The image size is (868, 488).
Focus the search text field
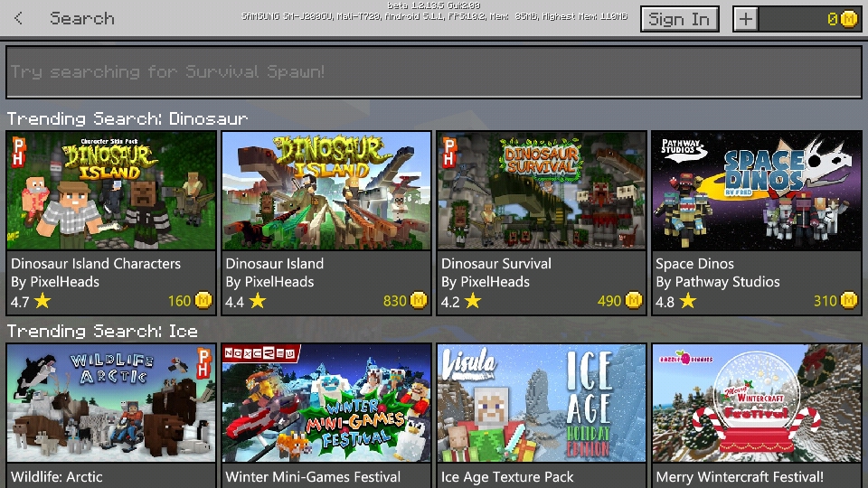(x=434, y=71)
